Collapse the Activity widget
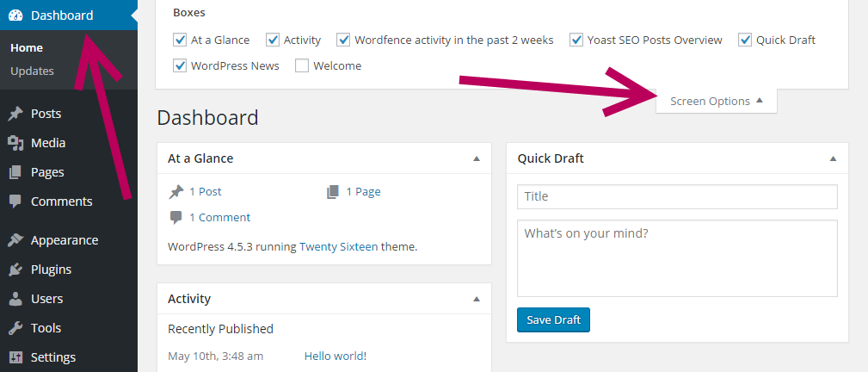The width and height of the screenshot is (868, 372). (477, 299)
